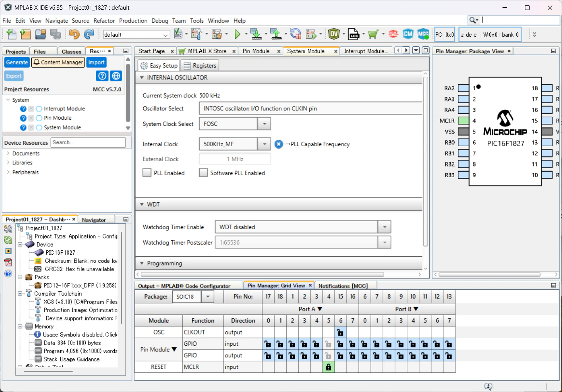
Task: Open the Navigator tab
Action: coord(94,220)
